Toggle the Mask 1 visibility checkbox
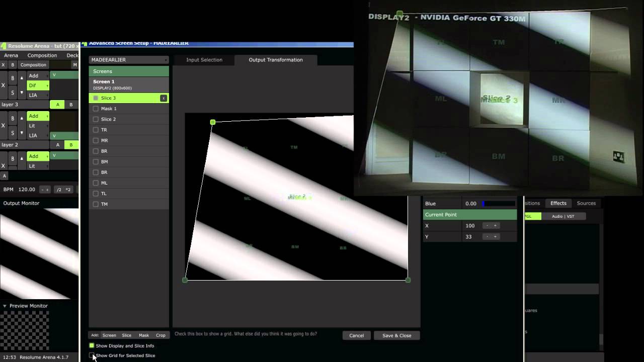This screenshot has width=644, height=362. [96, 108]
